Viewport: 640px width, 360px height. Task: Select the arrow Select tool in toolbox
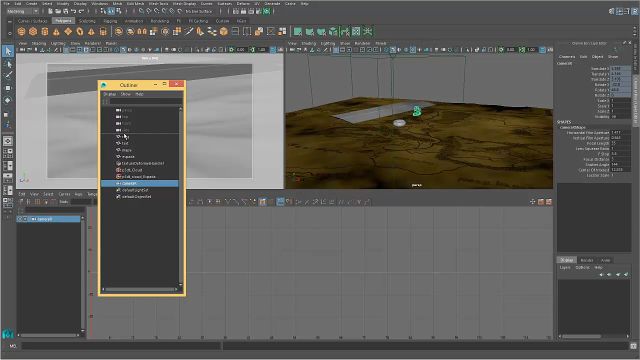(x=8, y=51)
